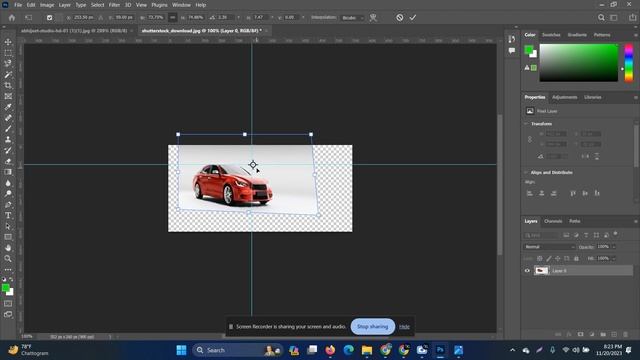This screenshot has width=640, height=360.
Task: Collapse the Align and Distribute section
Action: 526,172
